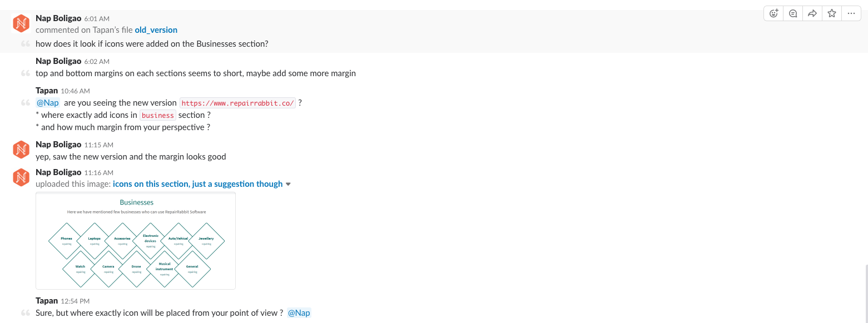
Task: Open Tapan's name at 12:54 PM
Action: pos(47,301)
